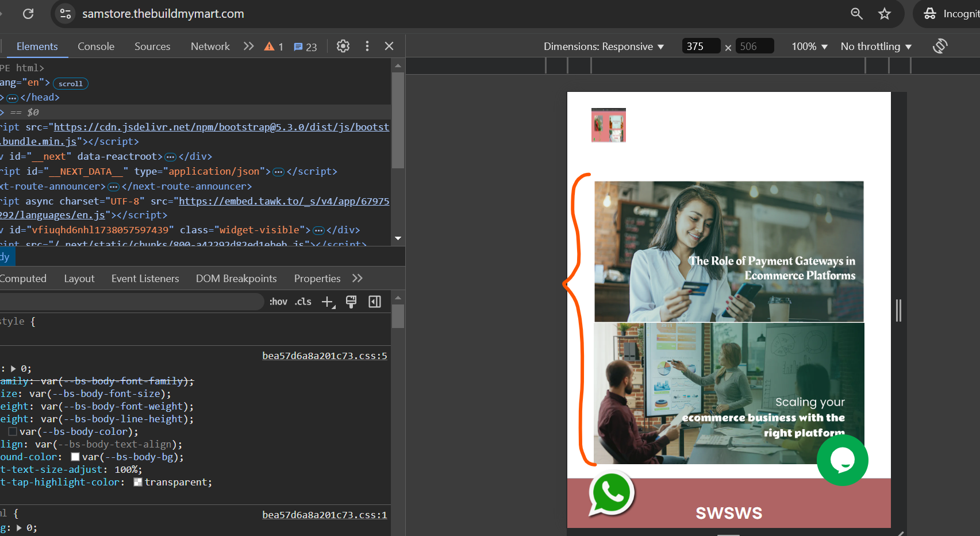Expand the __next div ellipsis
980x536 pixels.
point(171,157)
